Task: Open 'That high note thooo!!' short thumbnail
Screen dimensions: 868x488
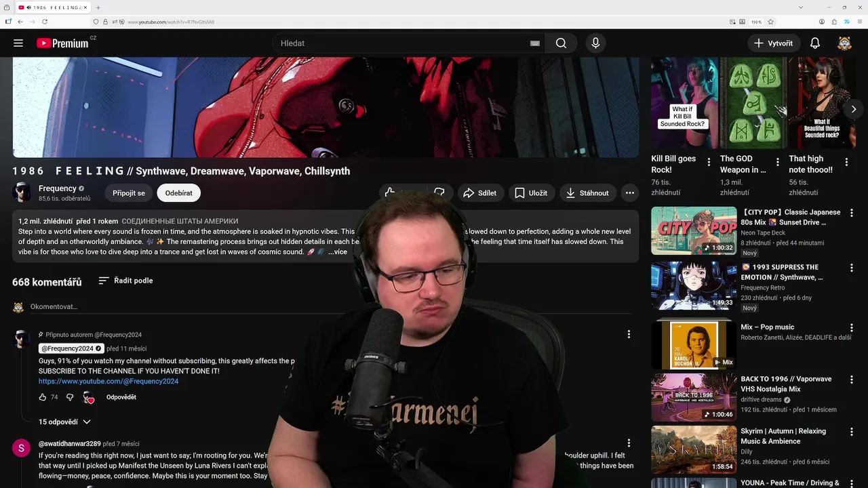Action: [x=822, y=103]
